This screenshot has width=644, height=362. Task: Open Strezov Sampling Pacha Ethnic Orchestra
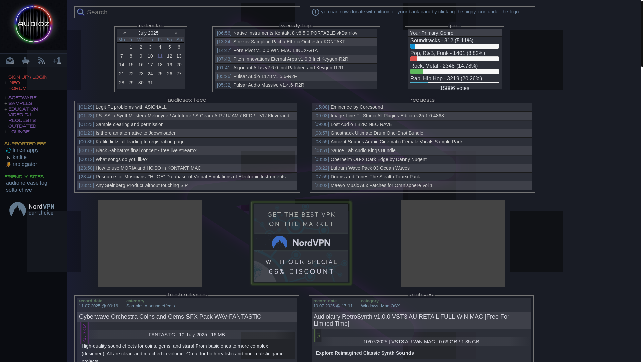(289, 42)
